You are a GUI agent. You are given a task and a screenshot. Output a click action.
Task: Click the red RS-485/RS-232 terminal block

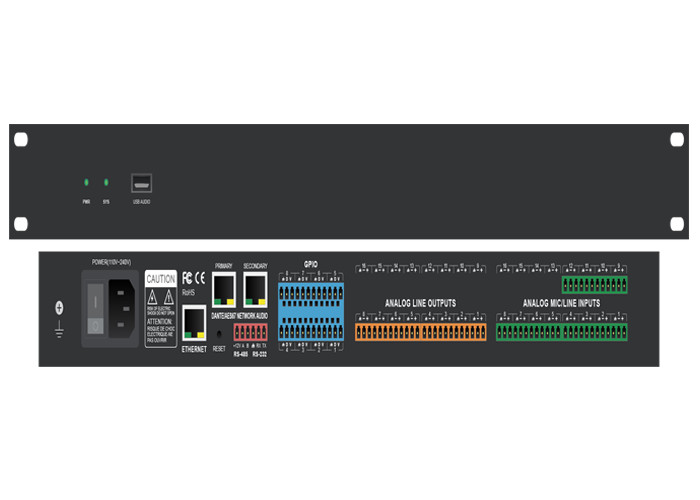pyautogui.click(x=251, y=331)
